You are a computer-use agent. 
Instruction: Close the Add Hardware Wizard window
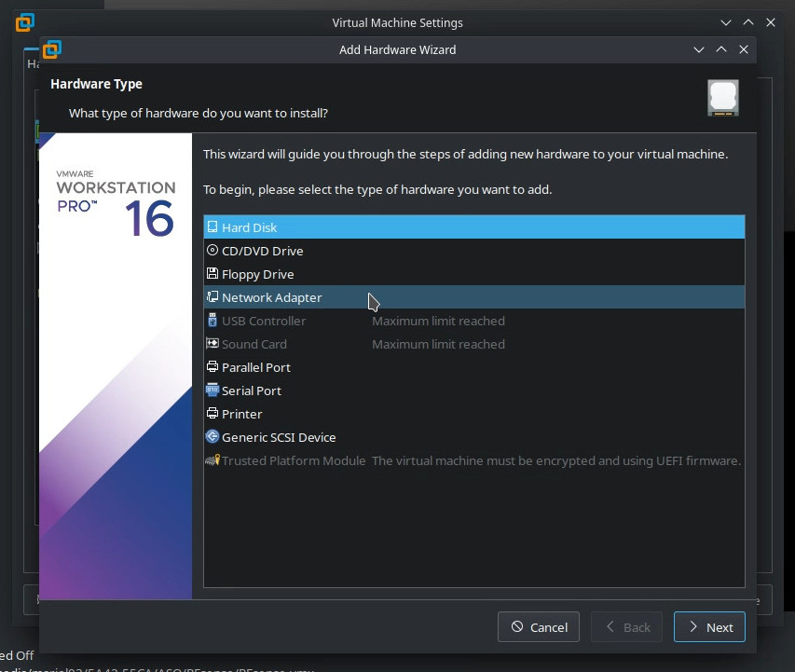coord(743,49)
